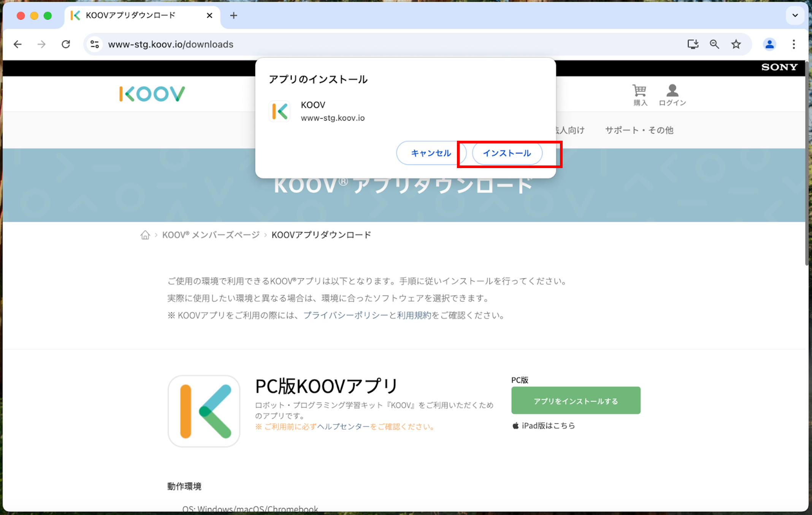Image resolution: width=812 pixels, height=515 pixels.
Task: Click the address bar input field
Action: point(266,44)
